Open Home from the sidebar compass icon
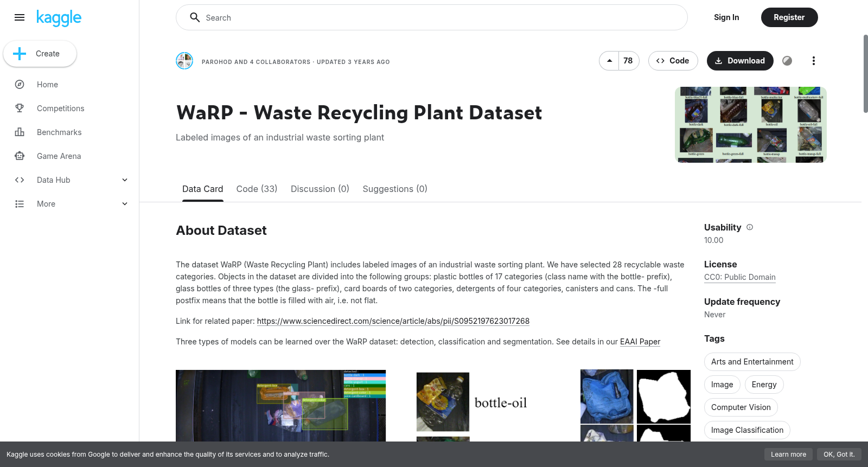Screen dimensions: 868x467 (x=20, y=85)
